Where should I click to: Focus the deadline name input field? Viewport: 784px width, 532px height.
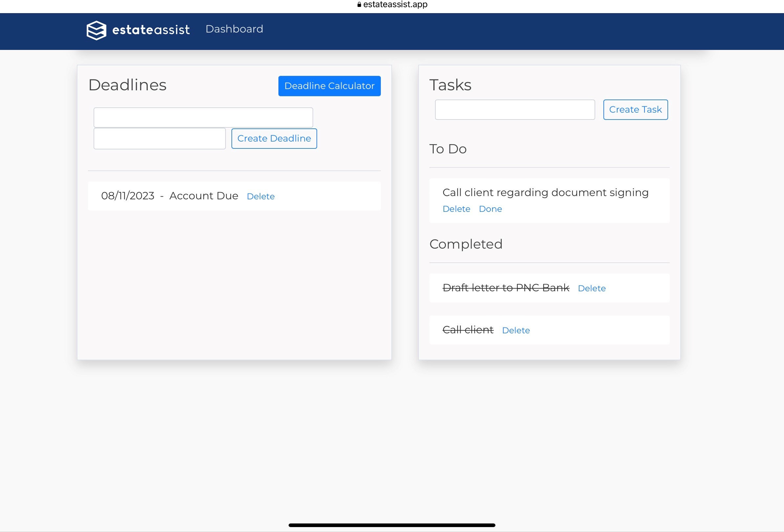tap(203, 117)
